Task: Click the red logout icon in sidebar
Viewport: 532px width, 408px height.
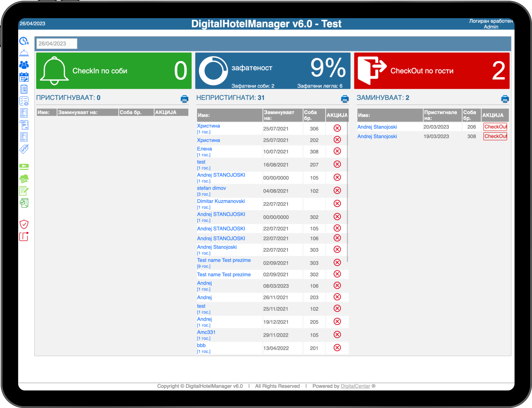Action: [x=24, y=236]
